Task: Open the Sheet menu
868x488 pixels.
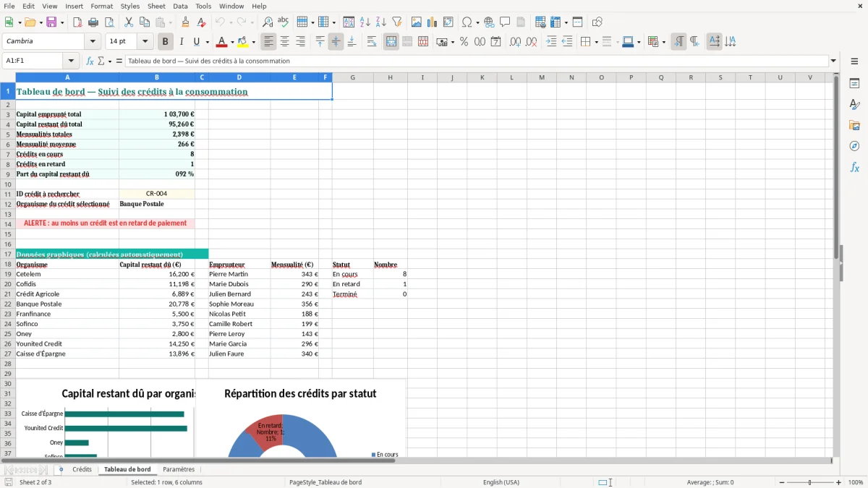Action: pyautogui.click(x=156, y=6)
